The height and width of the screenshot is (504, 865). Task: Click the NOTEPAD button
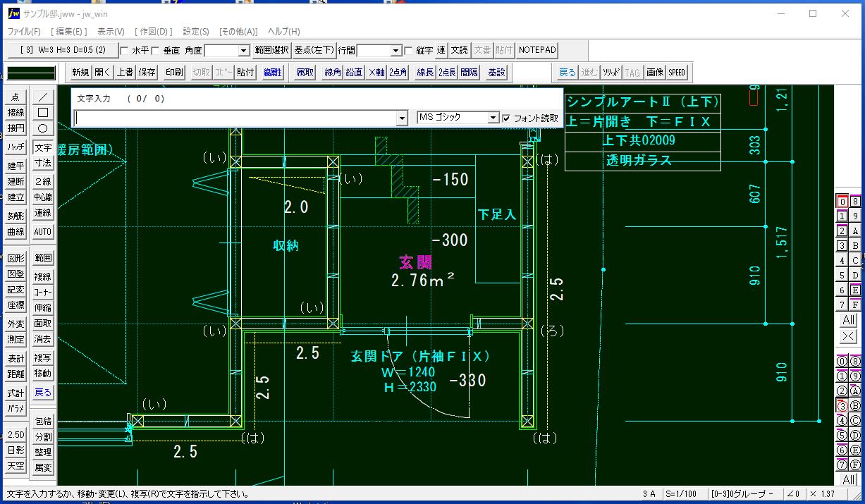537,50
